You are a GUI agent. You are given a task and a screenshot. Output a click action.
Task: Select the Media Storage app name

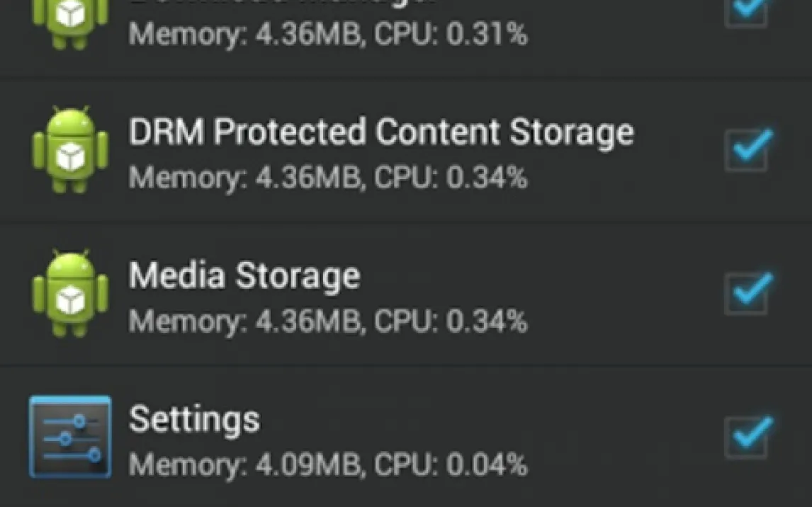tap(244, 275)
